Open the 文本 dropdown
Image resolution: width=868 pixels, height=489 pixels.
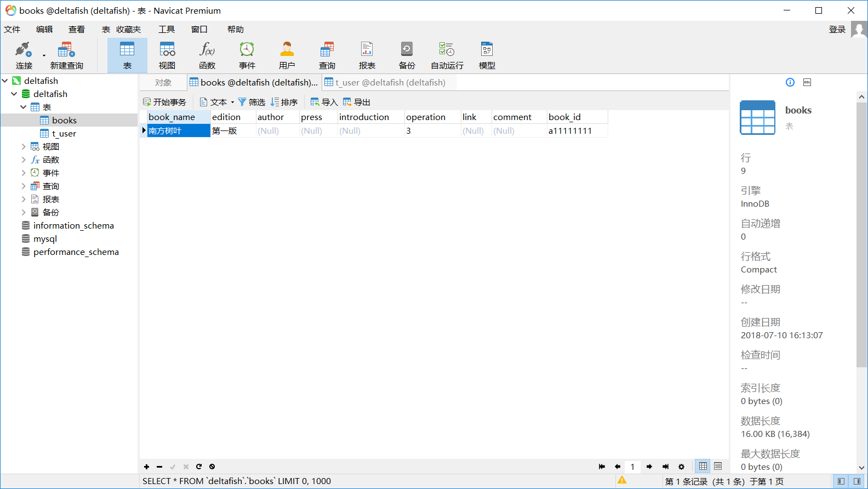pos(217,102)
